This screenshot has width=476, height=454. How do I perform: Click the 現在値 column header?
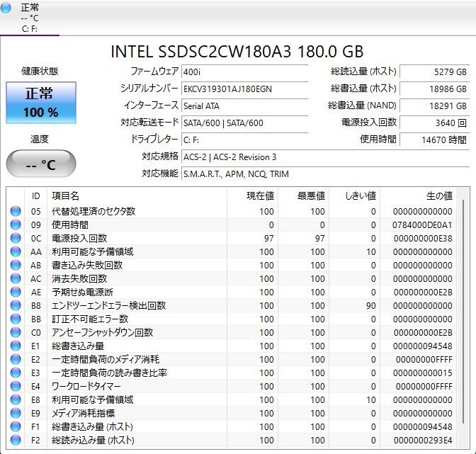coord(259,195)
